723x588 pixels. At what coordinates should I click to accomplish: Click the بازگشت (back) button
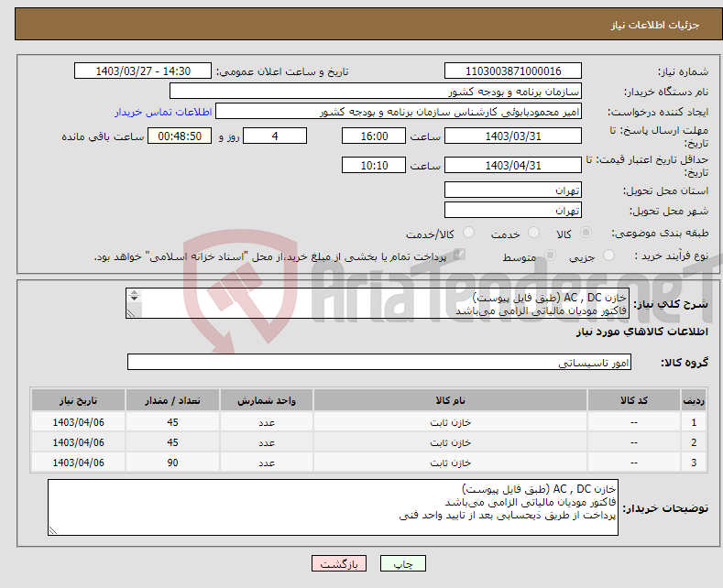tap(339, 563)
